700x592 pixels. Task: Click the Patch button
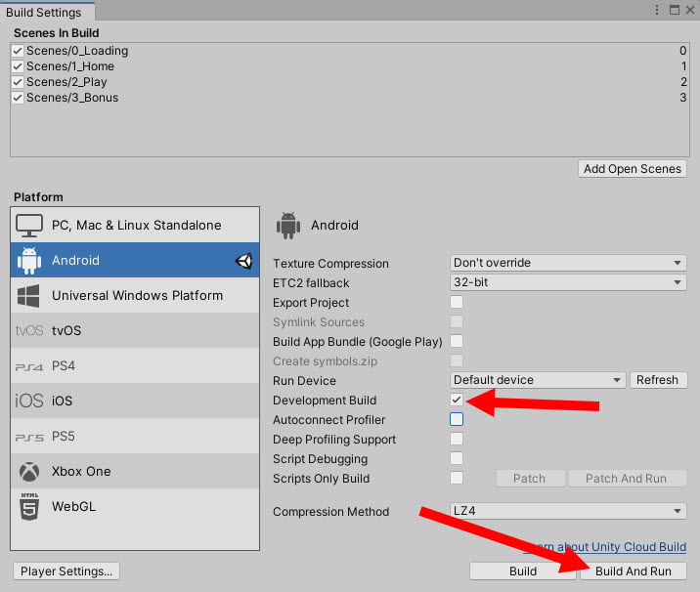[530, 479]
